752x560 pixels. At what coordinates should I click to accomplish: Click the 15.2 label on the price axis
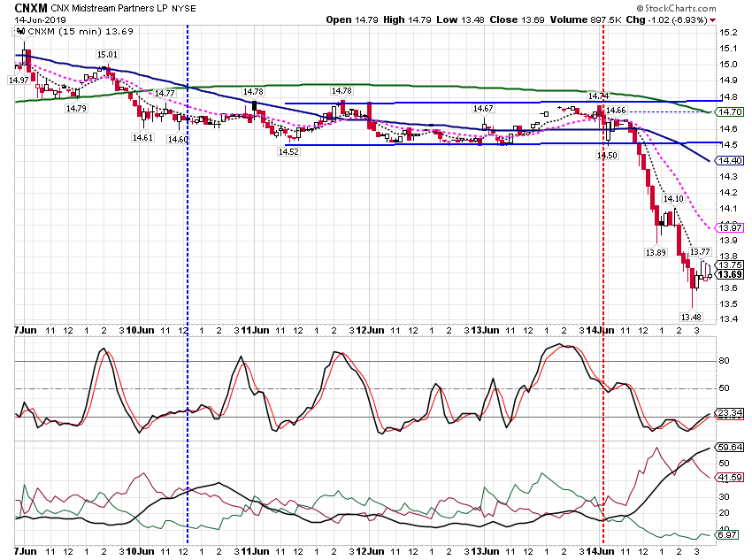pyautogui.click(x=728, y=33)
